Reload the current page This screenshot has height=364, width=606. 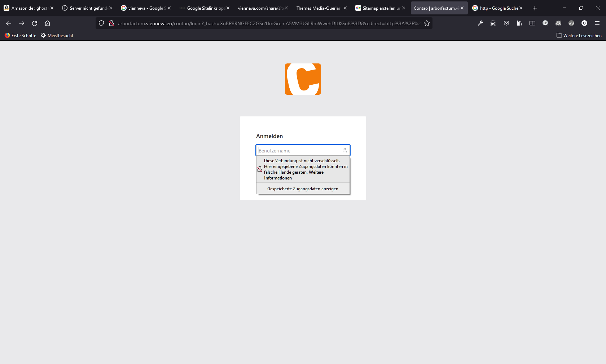click(x=35, y=23)
